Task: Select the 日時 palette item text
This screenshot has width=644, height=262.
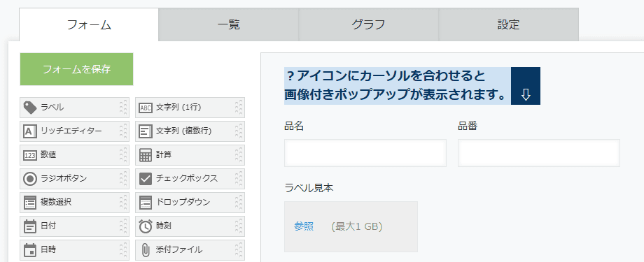Action: click(x=48, y=250)
